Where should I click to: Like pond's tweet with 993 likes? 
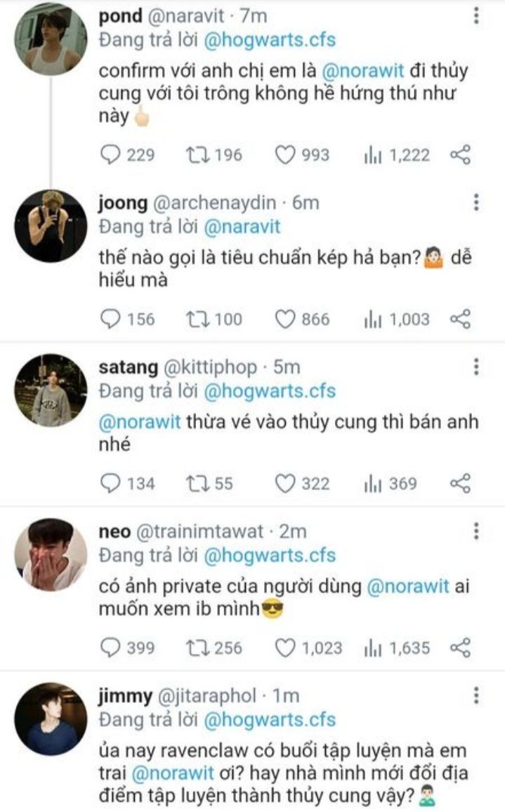pyautogui.click(x=284, y=155)
